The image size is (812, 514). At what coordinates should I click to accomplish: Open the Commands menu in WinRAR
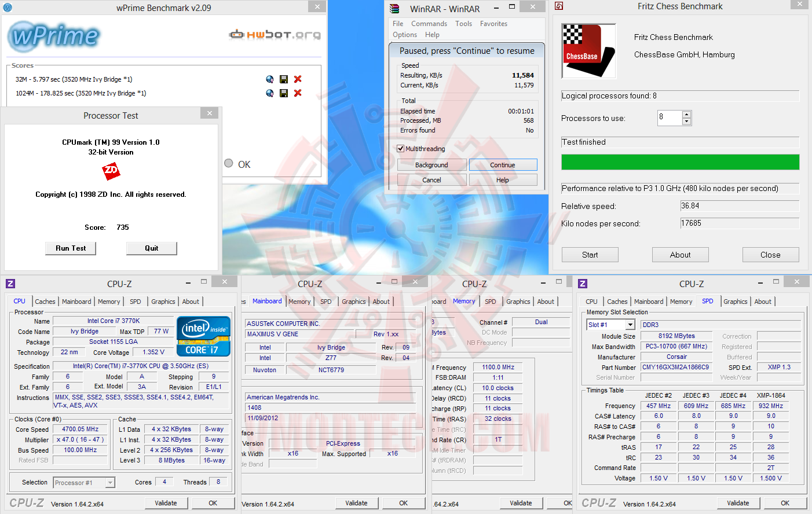click(429, 24)
